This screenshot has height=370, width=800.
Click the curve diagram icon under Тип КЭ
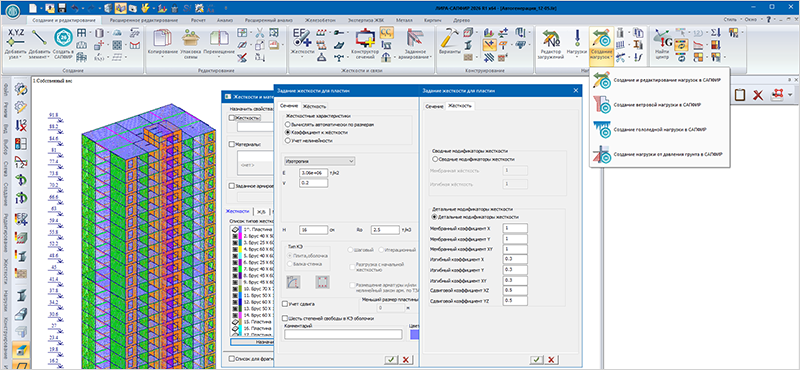point(294,282)
